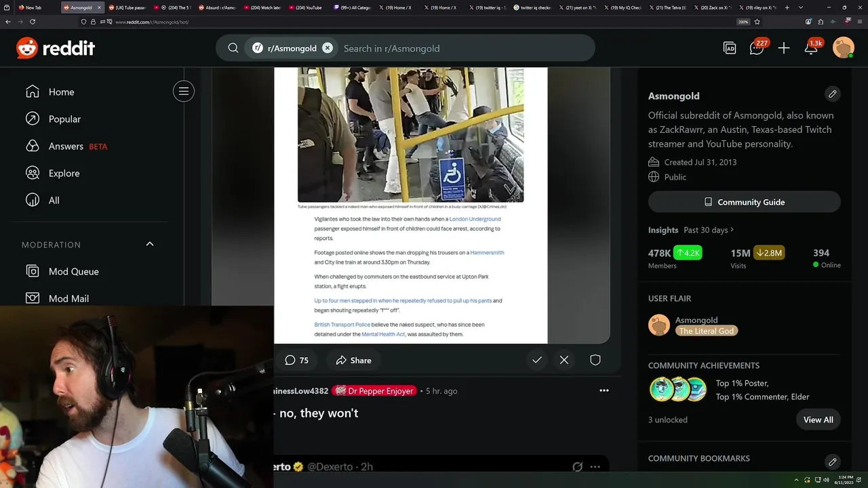This screenshot has height=488, width=868.
Task: Open notifications bell showing 1.3k
Action: click(812, 48)
